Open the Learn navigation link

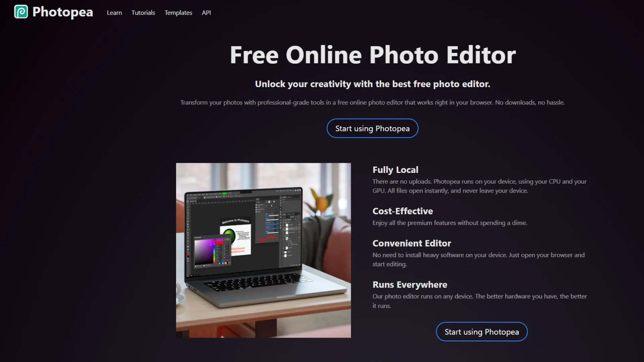115,12
